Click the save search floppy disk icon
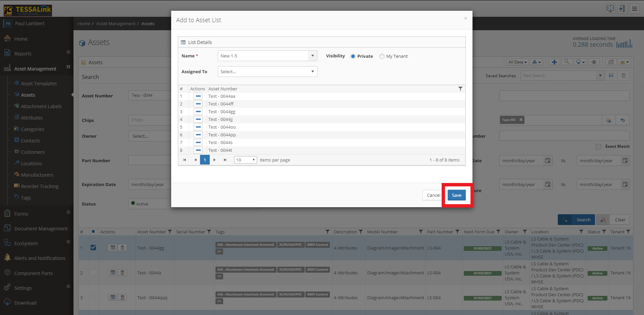The image size is (644, 315). click(611, 76)
